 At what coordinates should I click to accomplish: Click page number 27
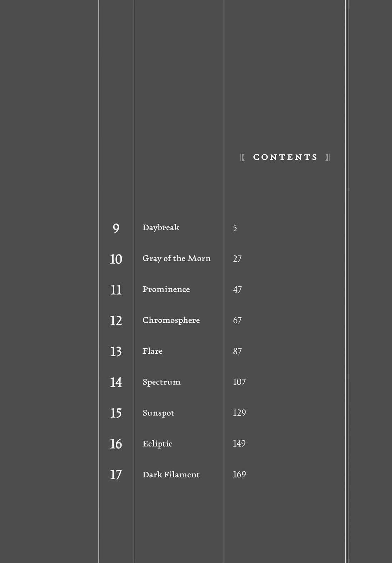tap(237, 259)
